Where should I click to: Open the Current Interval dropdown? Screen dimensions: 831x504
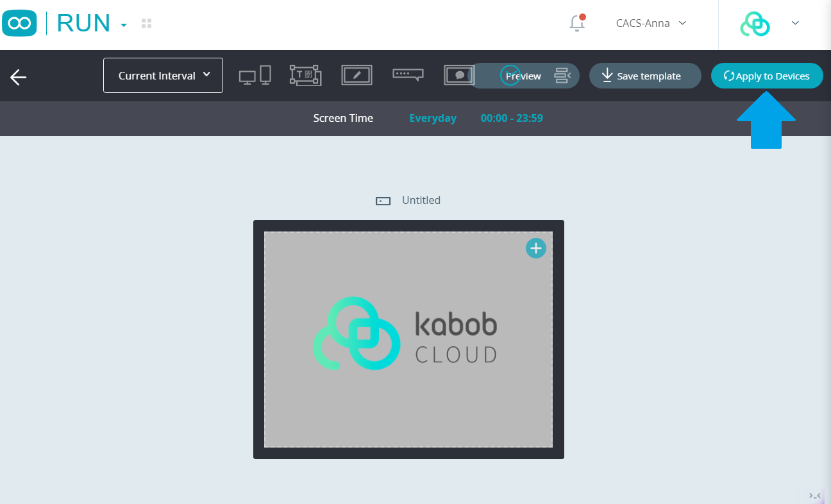[x=163, y=76]
